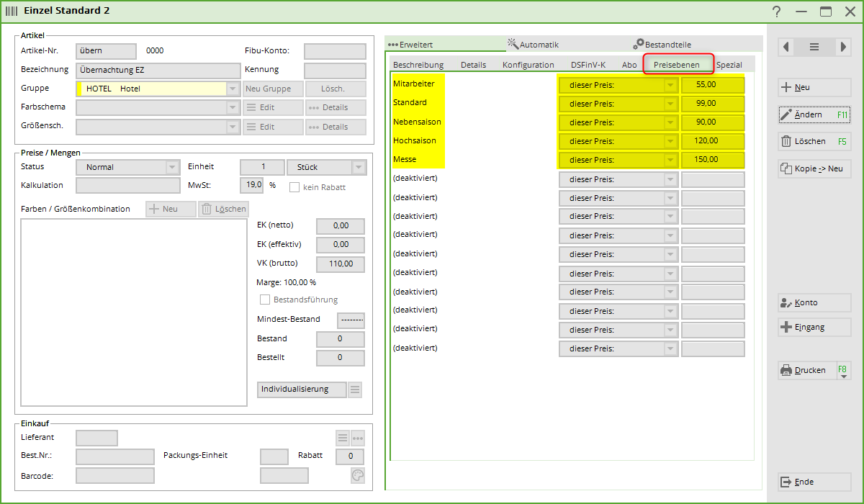Go to the previous article with left arrow
864x504 pixels.
786,47
